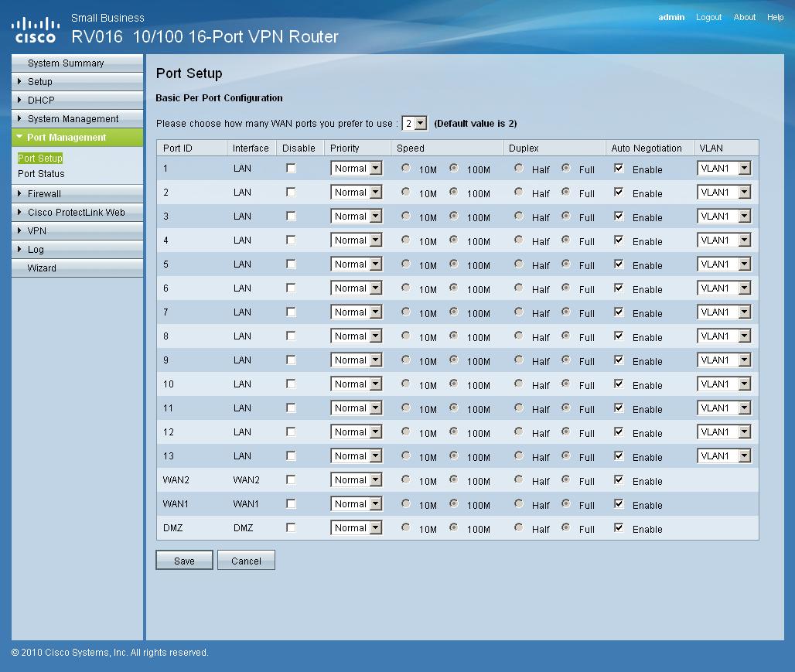The image size is (795, 672).
Task: Check Disable for port 3
Action: (x=291, y=216)
